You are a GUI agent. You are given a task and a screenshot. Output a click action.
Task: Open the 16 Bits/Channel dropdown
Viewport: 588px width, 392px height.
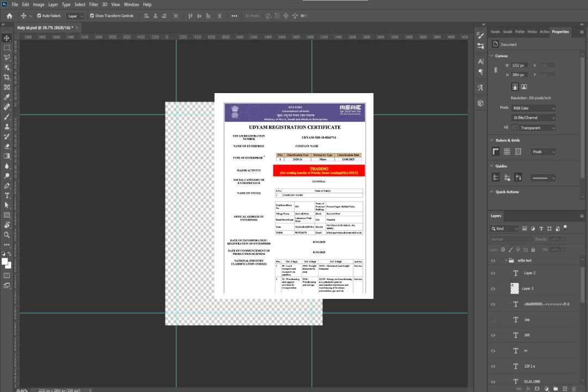(534, 118)
